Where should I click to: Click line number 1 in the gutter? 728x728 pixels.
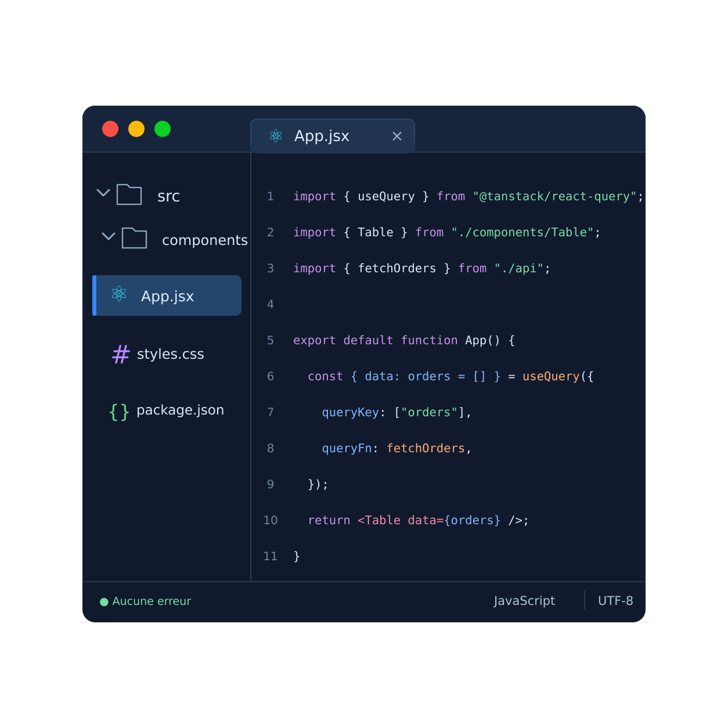[271, 196]
